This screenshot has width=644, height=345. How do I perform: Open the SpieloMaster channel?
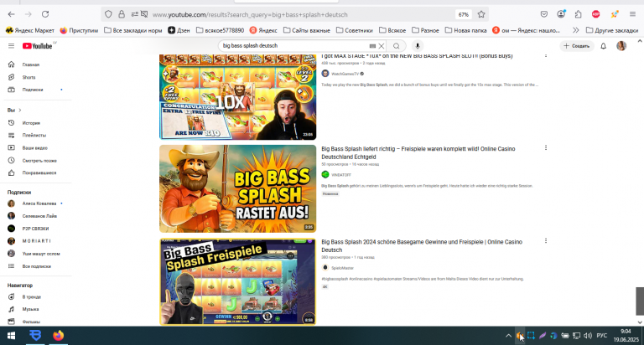[x=342, y=268]
